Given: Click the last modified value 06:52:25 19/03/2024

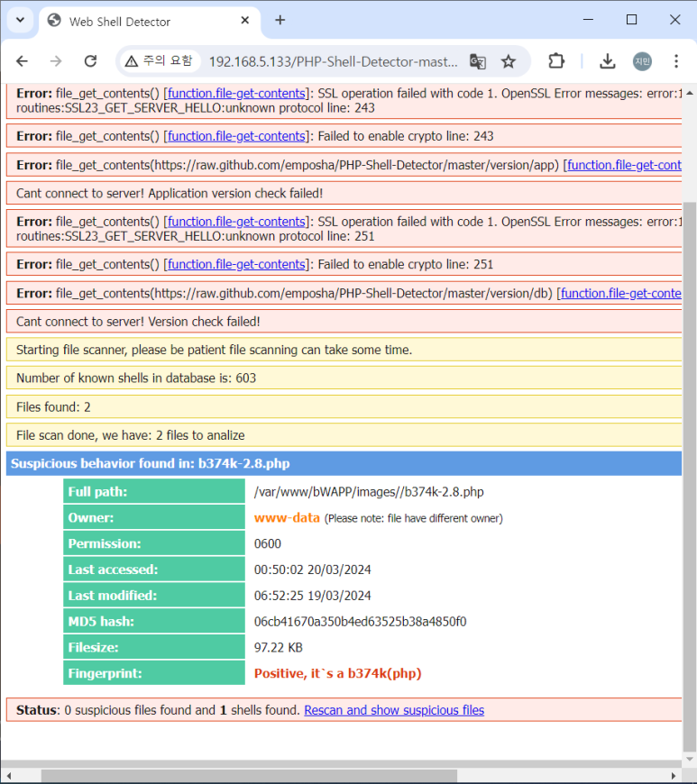Looking at the screenshot, I should (312, 596).
